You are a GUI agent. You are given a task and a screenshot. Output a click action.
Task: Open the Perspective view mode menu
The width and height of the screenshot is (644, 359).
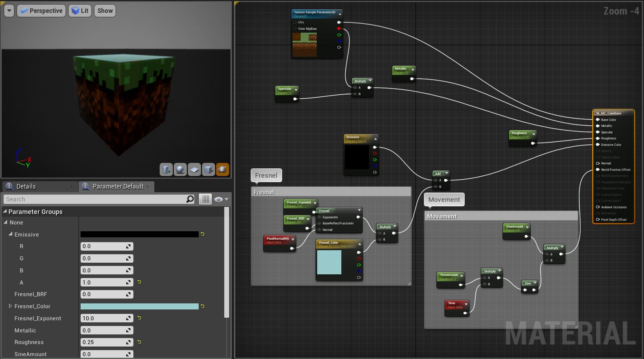41,11
